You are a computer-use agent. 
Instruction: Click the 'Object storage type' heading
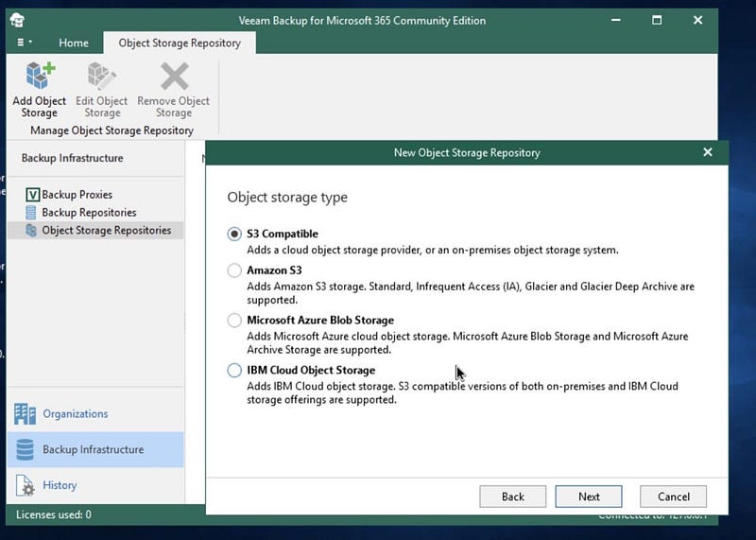coord(287,198)
